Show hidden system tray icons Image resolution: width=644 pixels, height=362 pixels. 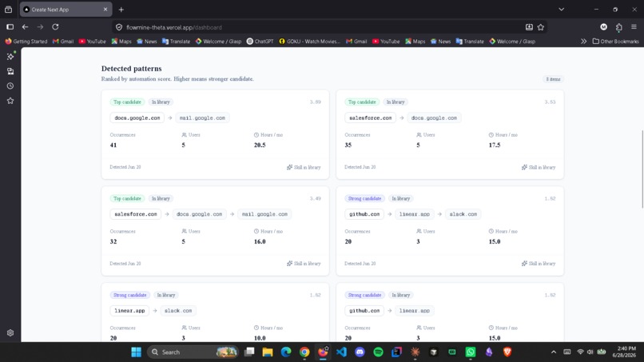tap(554, 352)
